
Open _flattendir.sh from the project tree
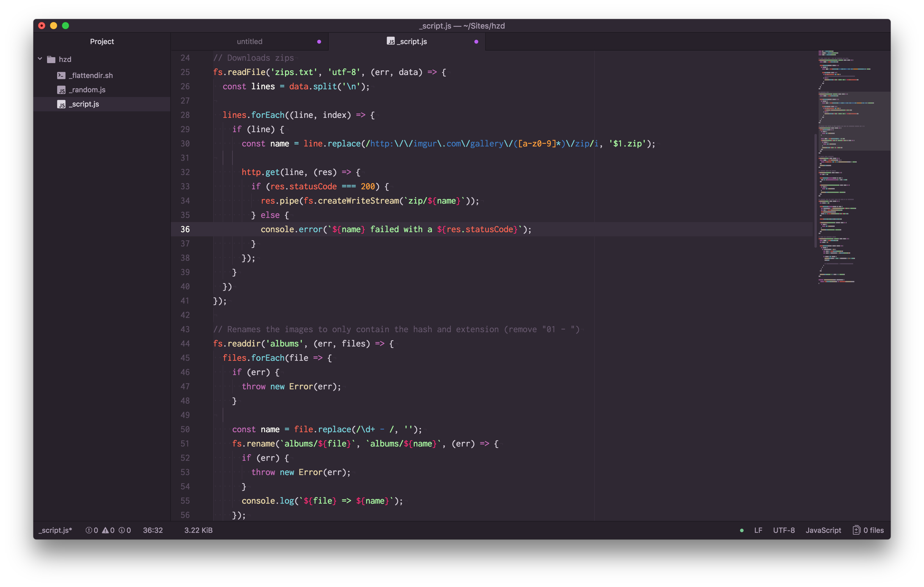tap(90, 75)
